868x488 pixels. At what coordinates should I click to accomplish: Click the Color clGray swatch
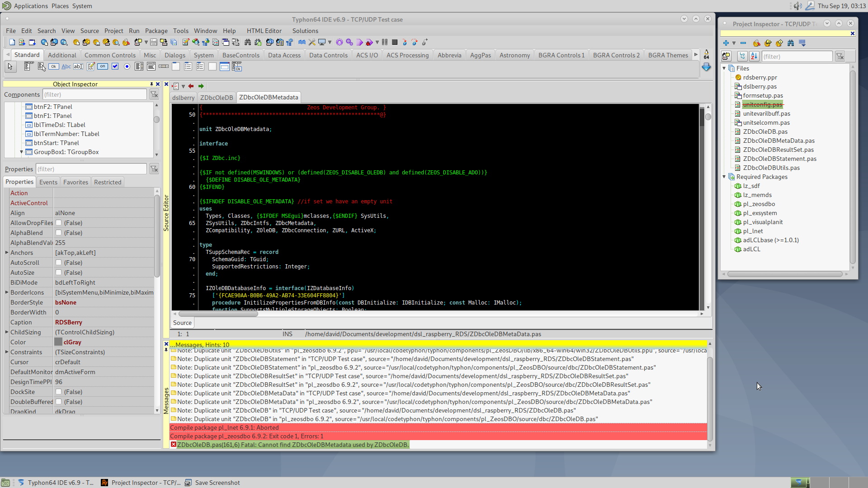tap(58, 342)
